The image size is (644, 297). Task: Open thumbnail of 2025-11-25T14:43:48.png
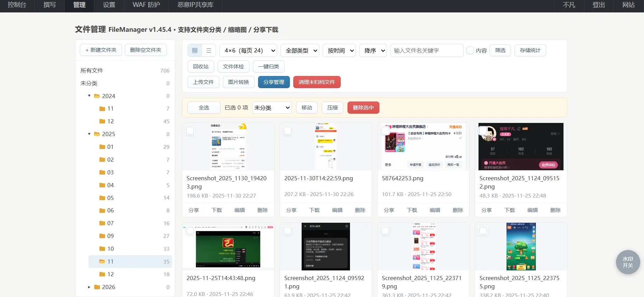coord(228,247)
